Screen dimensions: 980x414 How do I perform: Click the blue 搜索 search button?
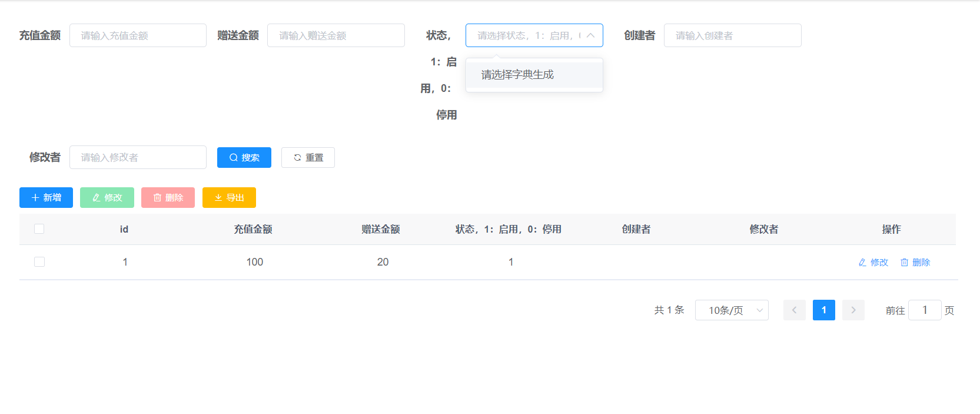coord(244,157)
